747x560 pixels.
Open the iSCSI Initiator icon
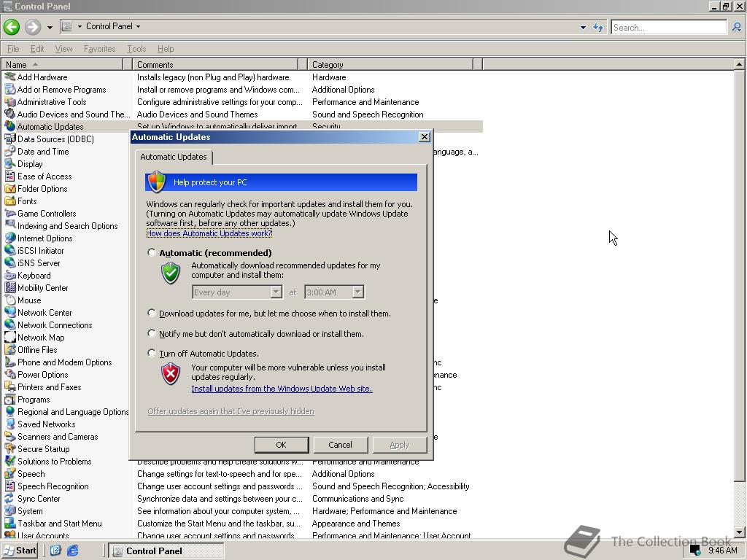[x=10, y=251]
